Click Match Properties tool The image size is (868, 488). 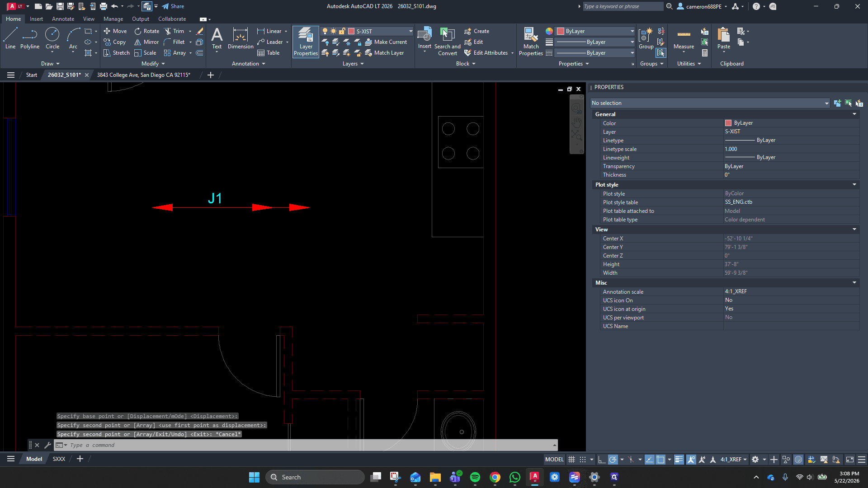[531, 42]
